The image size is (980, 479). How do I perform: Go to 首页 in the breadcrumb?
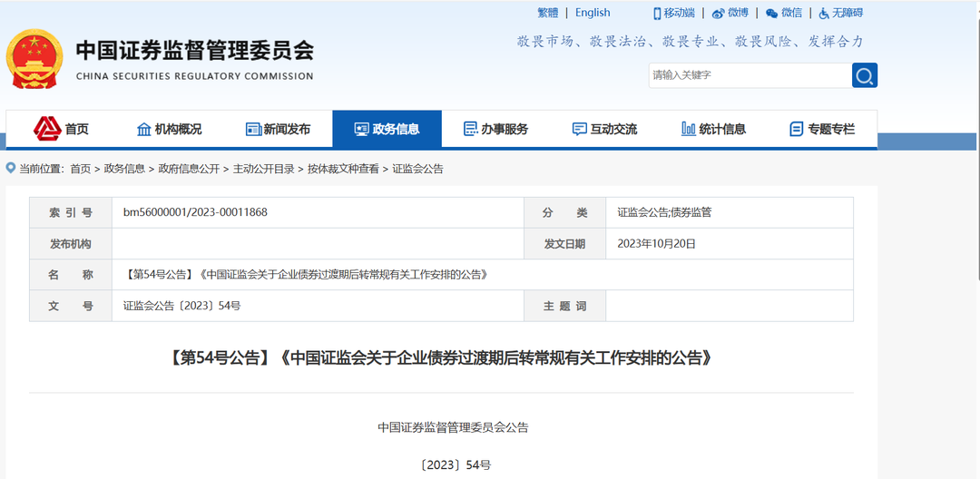(x=80, y=169)
